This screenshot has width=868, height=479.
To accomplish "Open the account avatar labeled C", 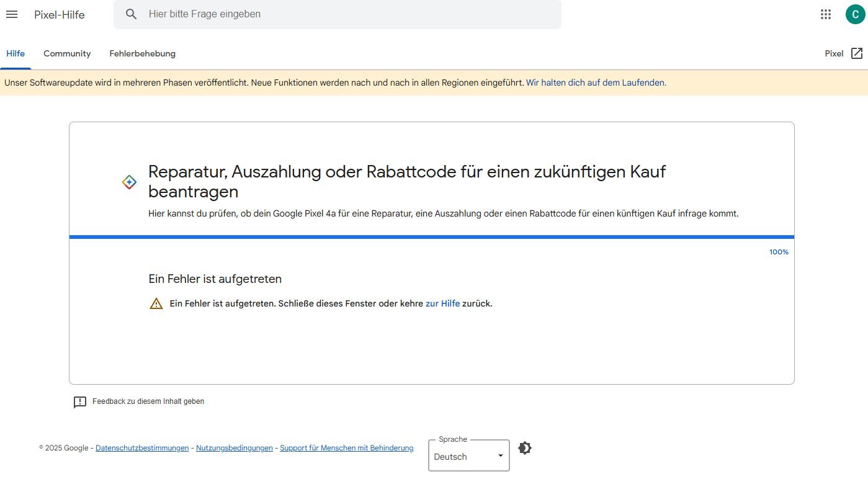I will [x=854, y=14].
